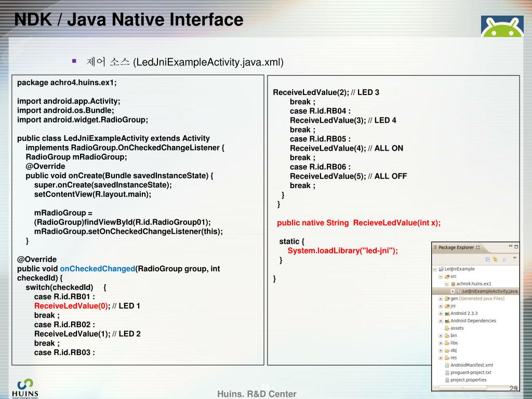Expand the libs folder node

(x=441, y=343)
